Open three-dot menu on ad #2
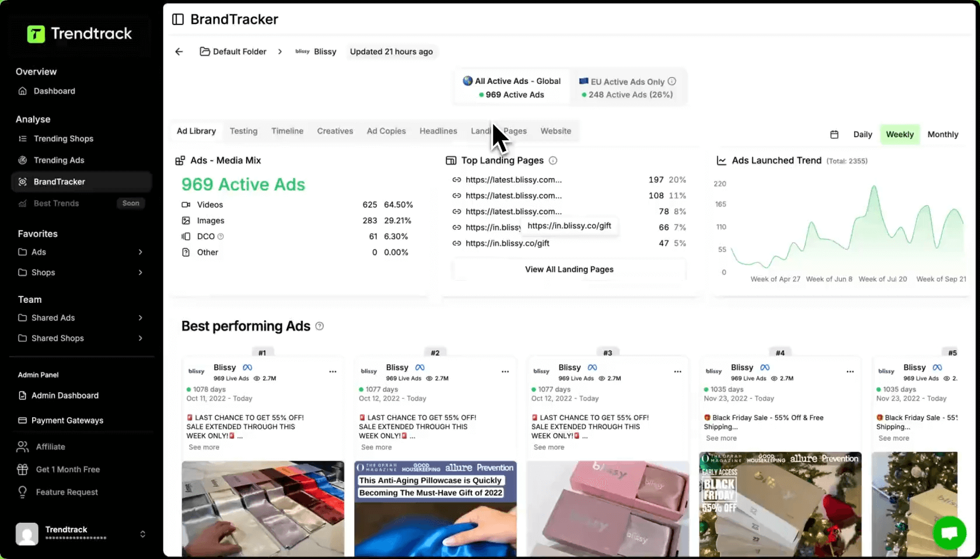Image resolution: width=980 pixels, height=559 pixels. [x=505, y=372]
